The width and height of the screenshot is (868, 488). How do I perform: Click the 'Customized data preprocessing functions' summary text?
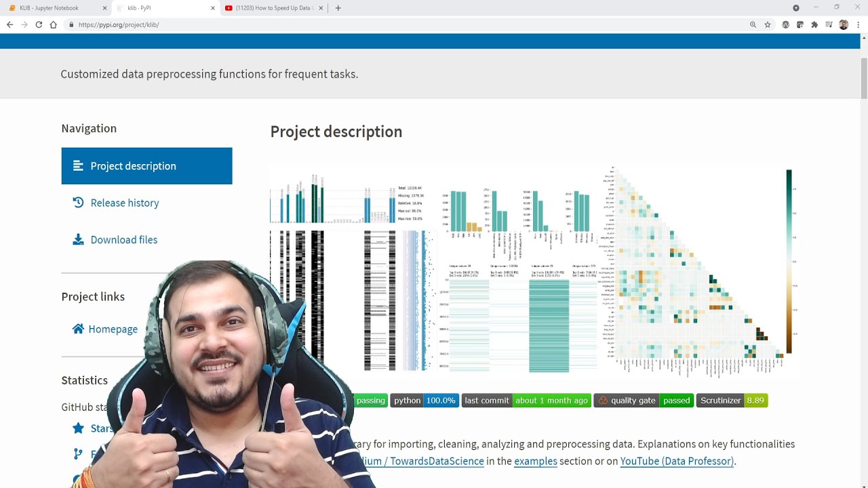(x=210, y=74)
